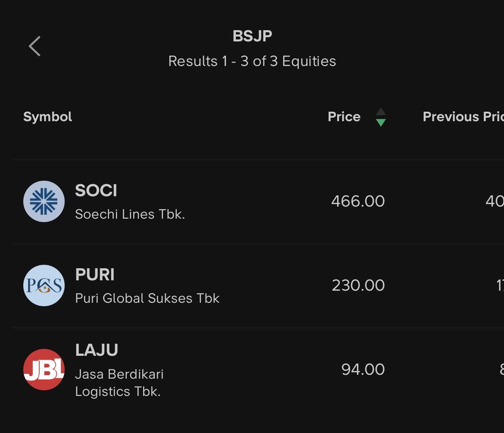This screenshot has width=504, height=433.
Task: Tap the 466.00 price of SOCI
Action: (x=358, y=201)
